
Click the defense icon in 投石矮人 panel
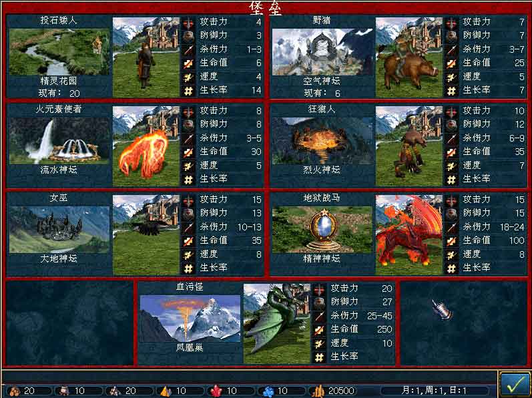pyautogui.click(x=188, y=36)
